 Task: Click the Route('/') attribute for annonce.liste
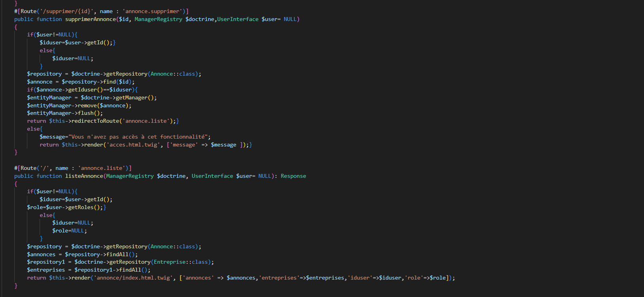73,168
